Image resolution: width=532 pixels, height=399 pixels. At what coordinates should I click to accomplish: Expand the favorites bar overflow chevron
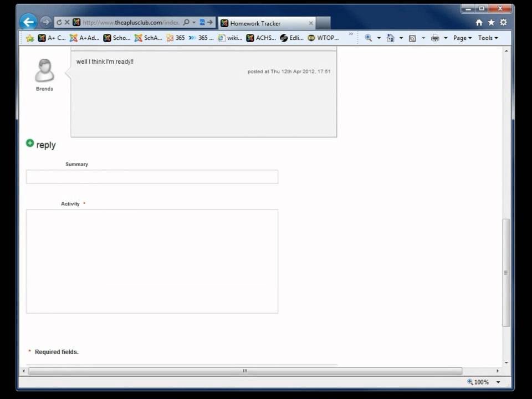(351, 34)
